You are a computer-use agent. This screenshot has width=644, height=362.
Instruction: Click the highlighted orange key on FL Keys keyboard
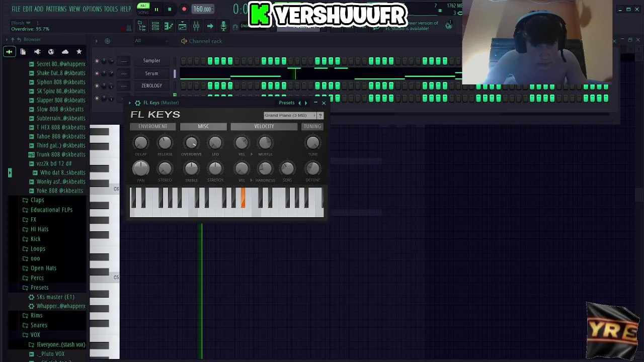(243, 197)
